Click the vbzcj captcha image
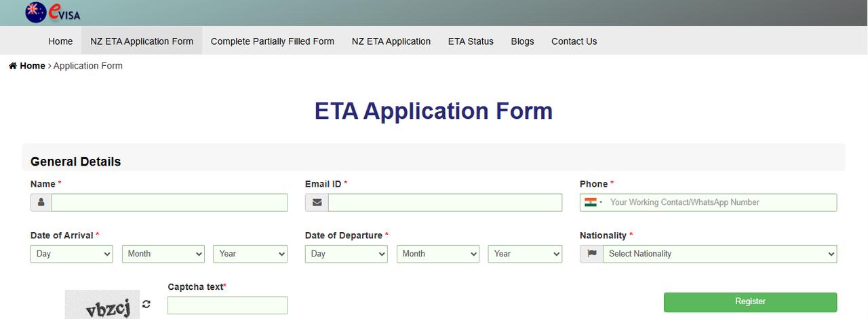The height and width of the screenshot is (319, 868). [x=102, y=305]
